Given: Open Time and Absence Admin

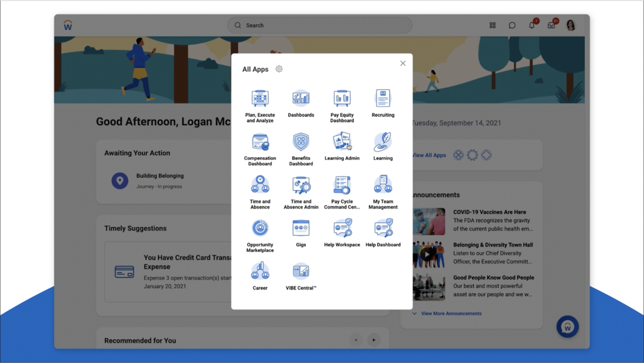Looking at the screenshot, I should point(301,186).
